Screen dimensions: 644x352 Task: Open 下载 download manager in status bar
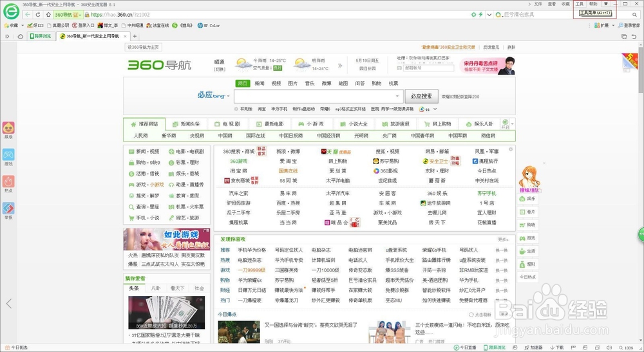pyautogui.click(x=557, y=347)
